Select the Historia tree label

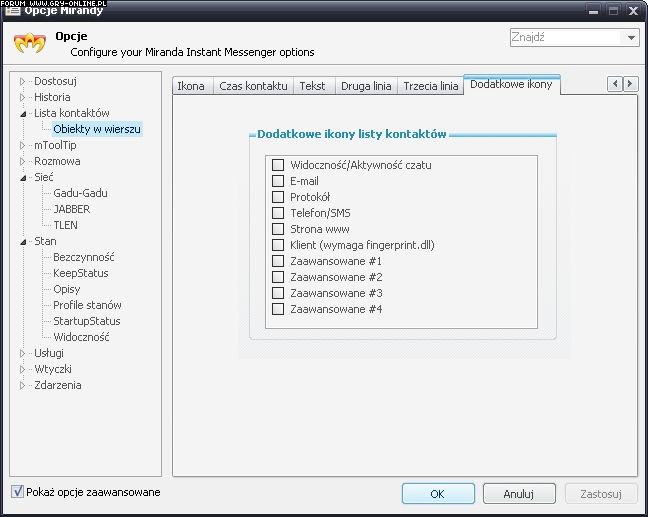(52, 97)
